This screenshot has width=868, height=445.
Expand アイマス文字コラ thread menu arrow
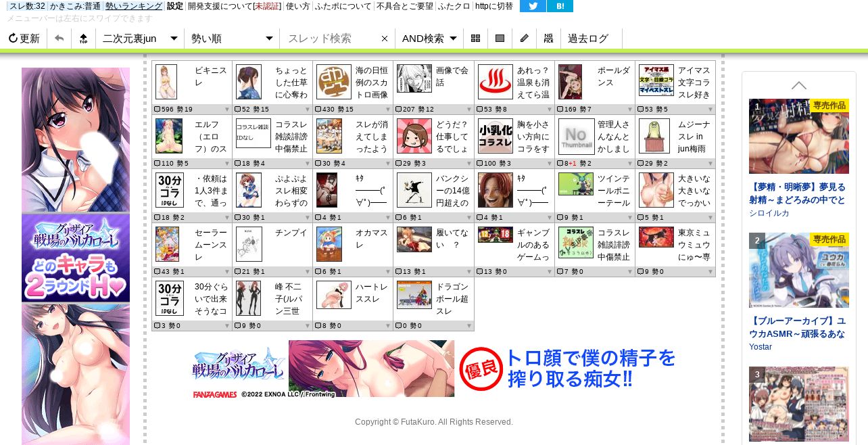[710, 110]
